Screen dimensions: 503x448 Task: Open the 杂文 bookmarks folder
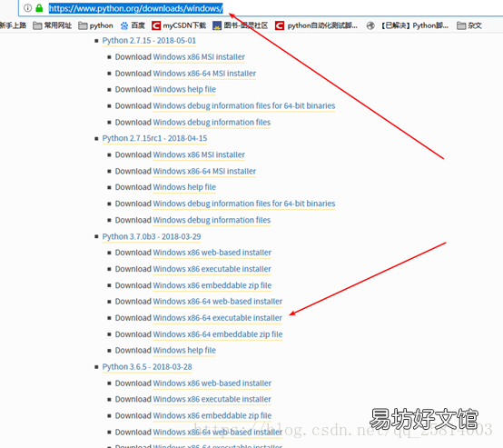pyautogui.click(x=469, y=25)
